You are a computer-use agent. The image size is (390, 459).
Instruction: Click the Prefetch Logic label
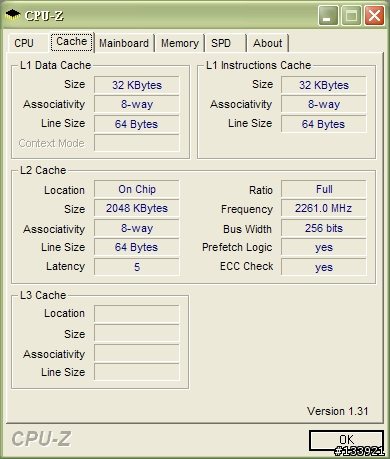click(237, 247)
